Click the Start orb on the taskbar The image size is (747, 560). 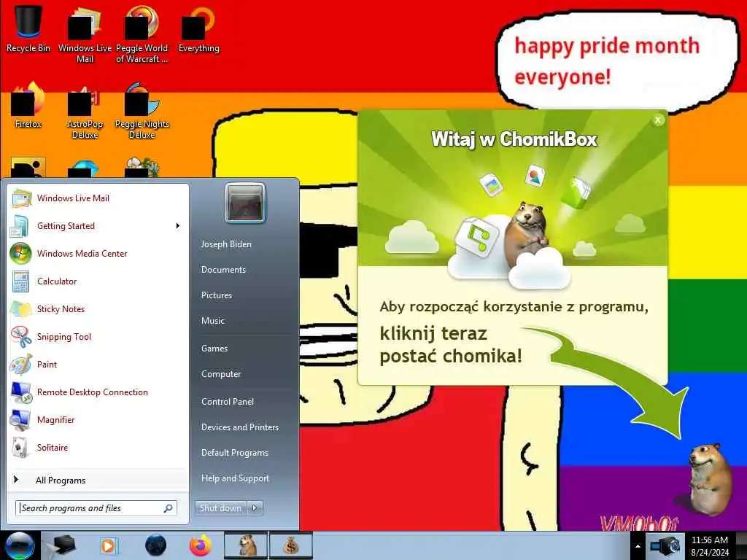tap(19, 545)
